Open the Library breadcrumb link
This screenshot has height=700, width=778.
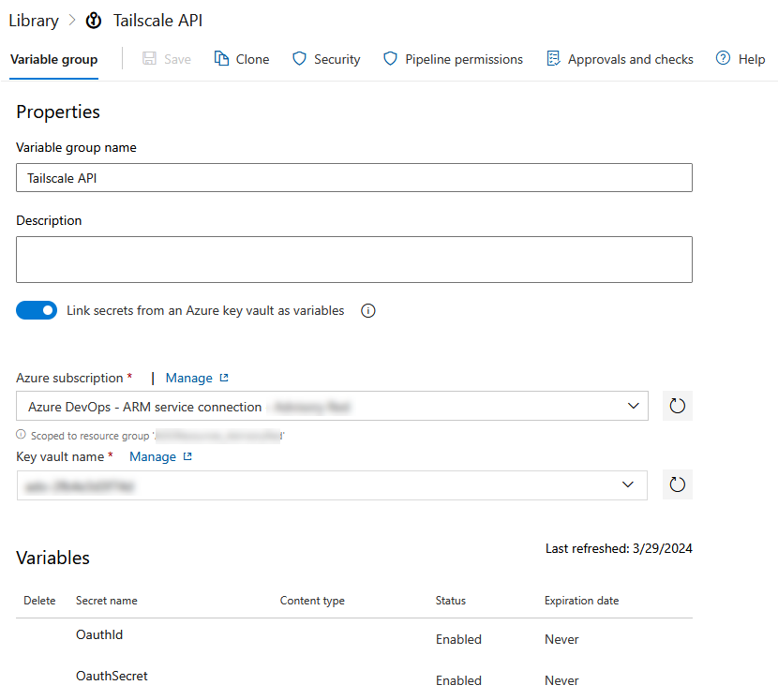point(34,21)
